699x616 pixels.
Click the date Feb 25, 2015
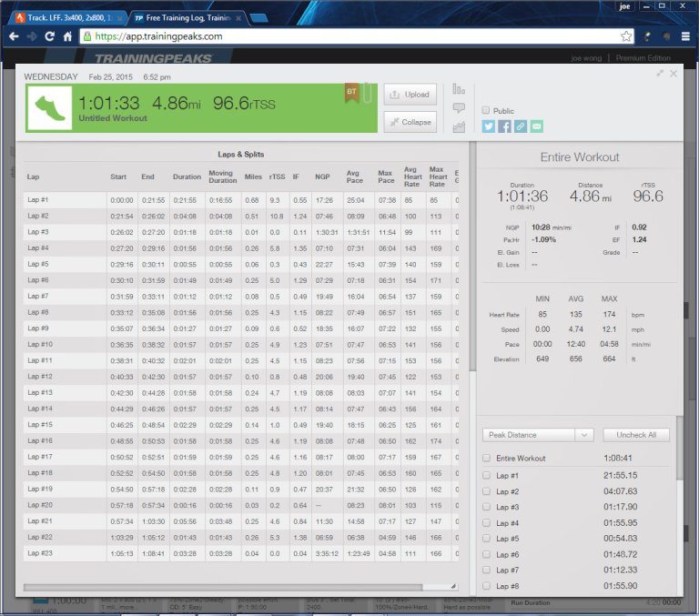coord(110,77)
